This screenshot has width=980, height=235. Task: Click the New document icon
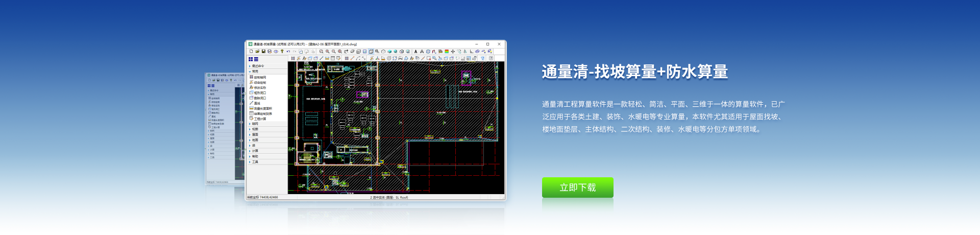click(x=251, y=52)
